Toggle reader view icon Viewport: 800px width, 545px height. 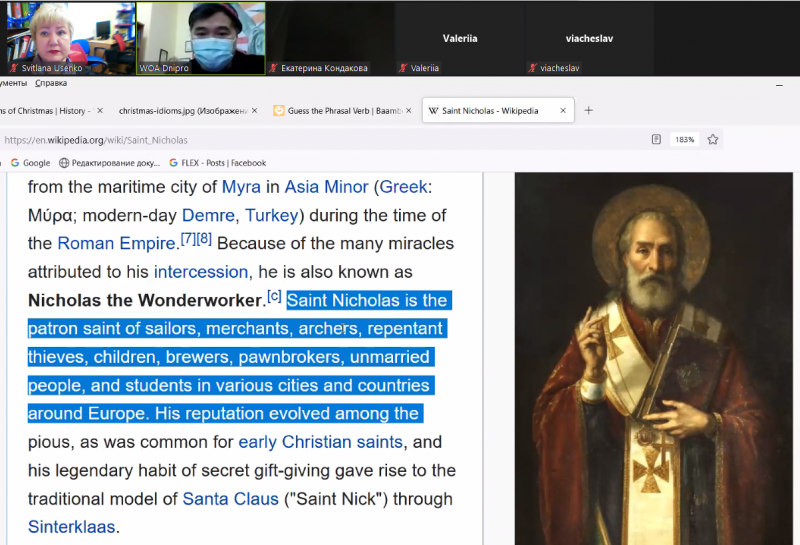pos(656,139)
